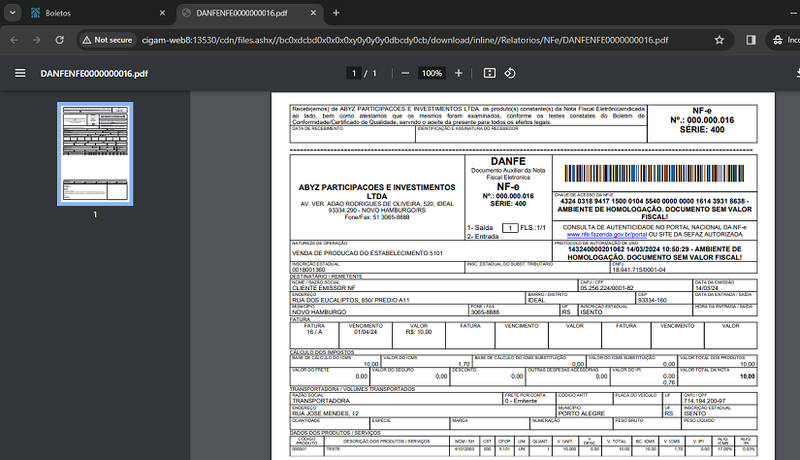Go back to previous page
The height and width of the screenshot is (460, 800).
pyautogui.click(x=14, y=40)
